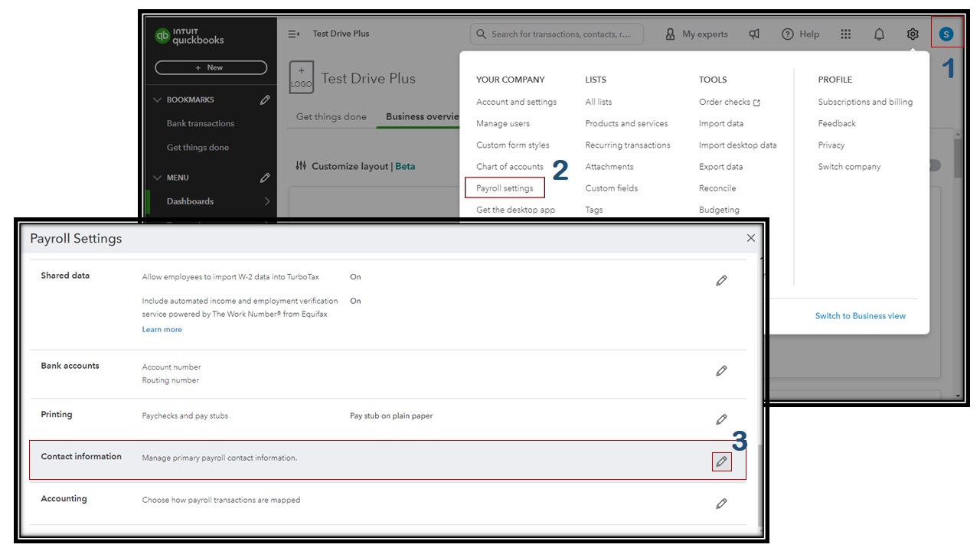
Task: Click Learn more link under Shared data
Action: (162, 329)
